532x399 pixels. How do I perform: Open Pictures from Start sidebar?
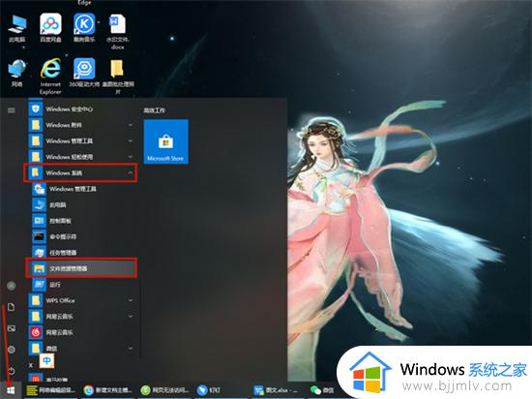point(12,328)
